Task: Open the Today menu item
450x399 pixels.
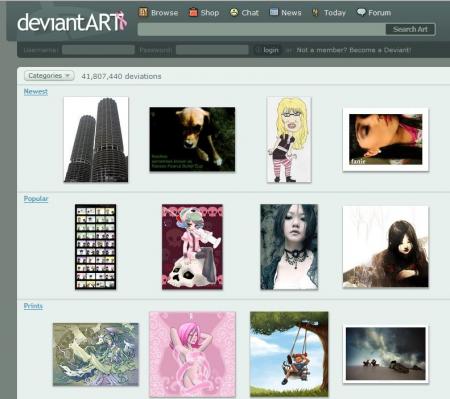Action: pos(335,13)
